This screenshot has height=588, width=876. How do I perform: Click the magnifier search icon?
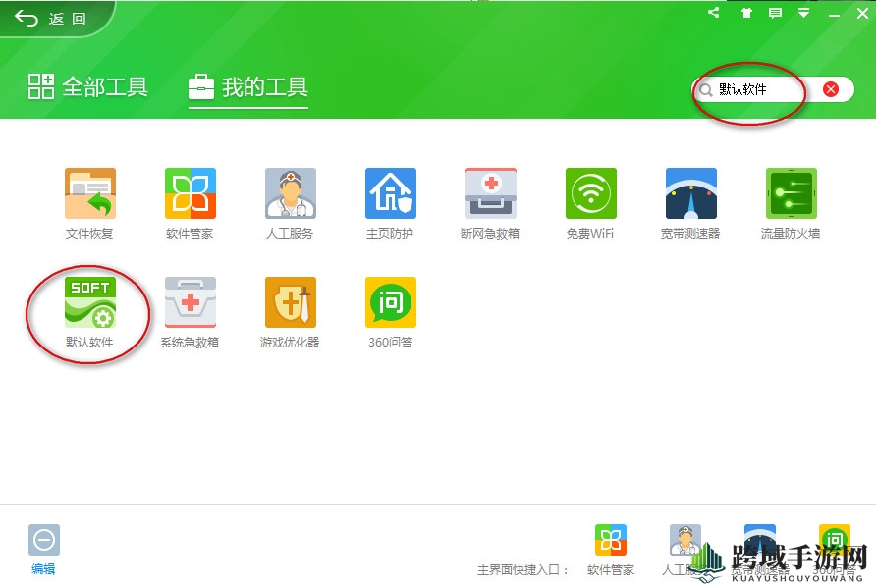[x=705, y=90]
